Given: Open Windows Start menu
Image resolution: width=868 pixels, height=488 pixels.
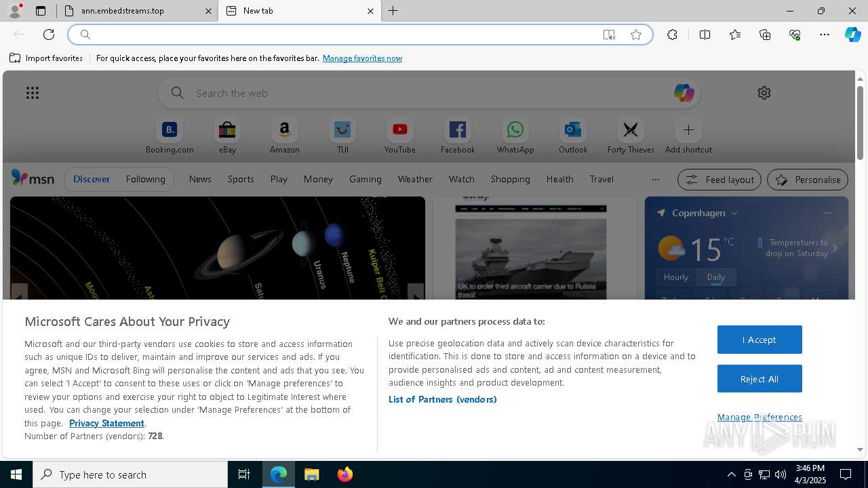Looking at the screenshot, I should (x=16, y=474).
